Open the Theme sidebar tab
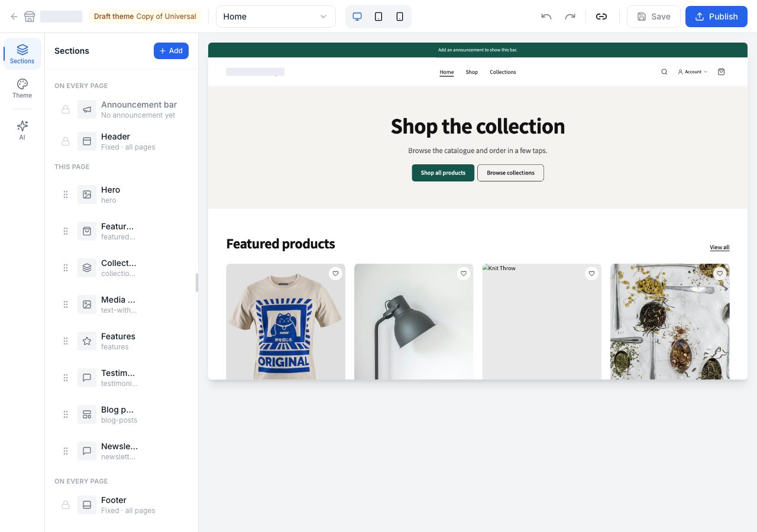 click(x=22, y=88)
